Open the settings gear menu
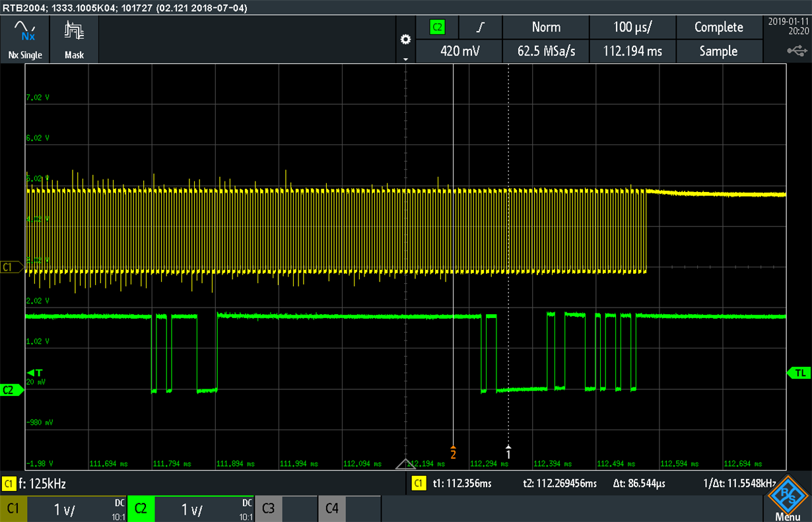 (405, 40)
